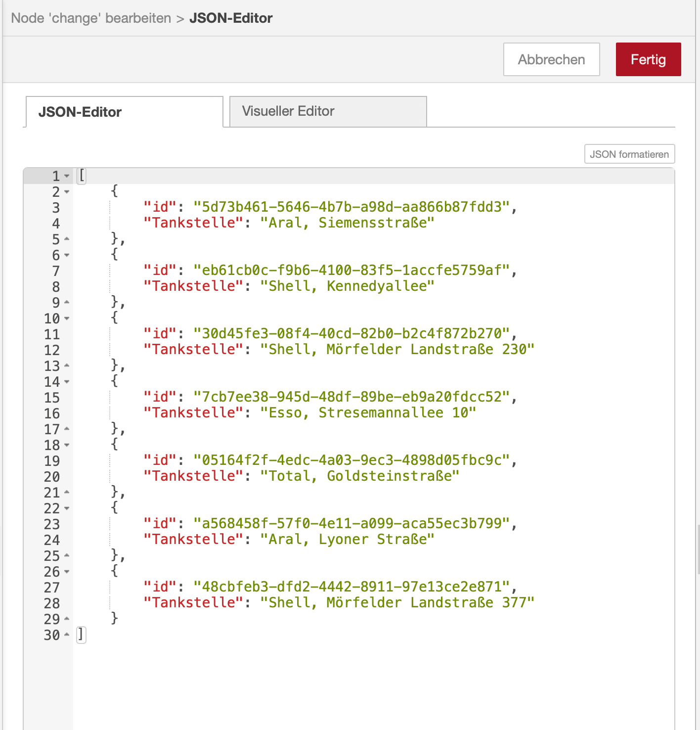Click the fold end marker at line 13
Viewport: 700px width, 730px height.
(67, 366)
